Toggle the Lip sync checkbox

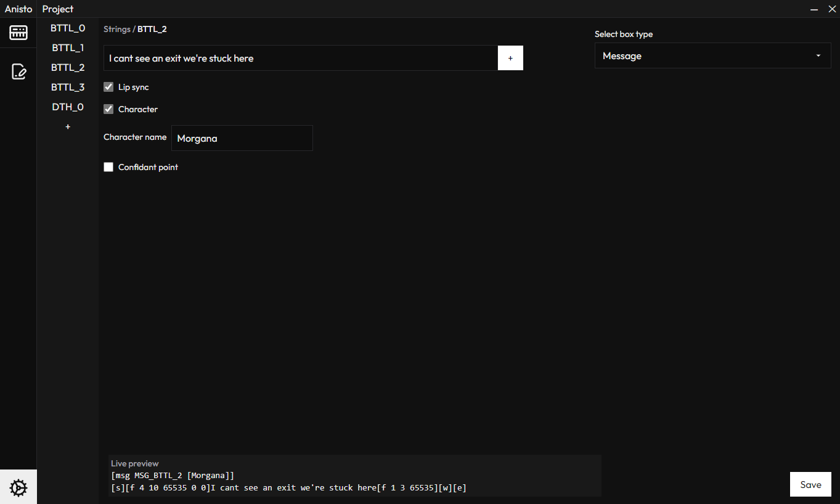coord(108,87)
